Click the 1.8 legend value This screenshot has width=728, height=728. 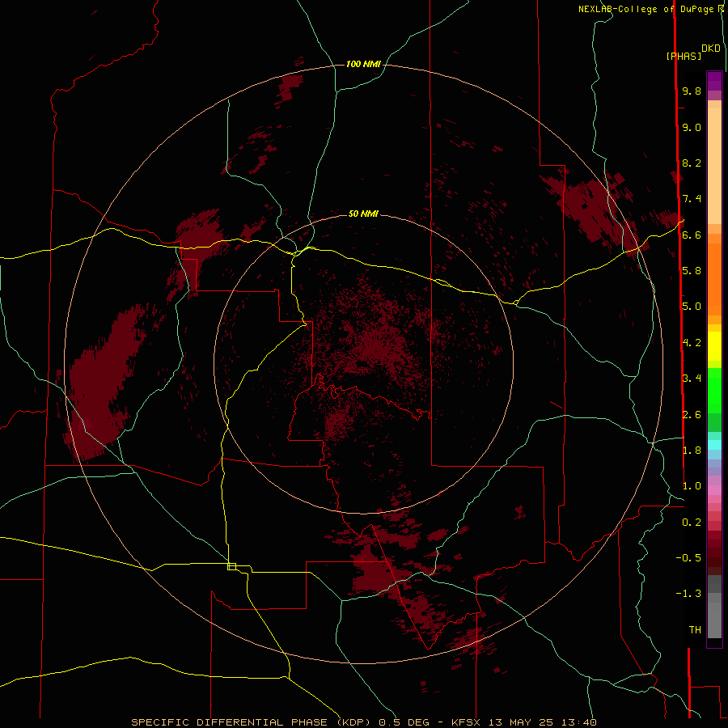[692, 450]
